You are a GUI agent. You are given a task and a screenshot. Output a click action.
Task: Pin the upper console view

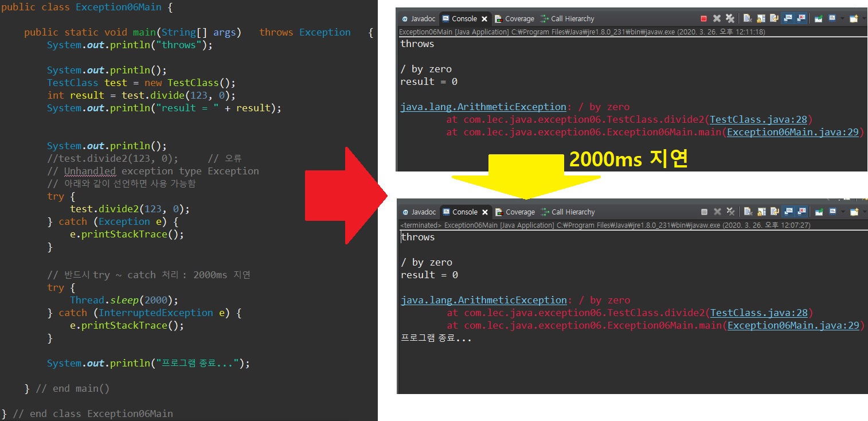tap(819, 18)
